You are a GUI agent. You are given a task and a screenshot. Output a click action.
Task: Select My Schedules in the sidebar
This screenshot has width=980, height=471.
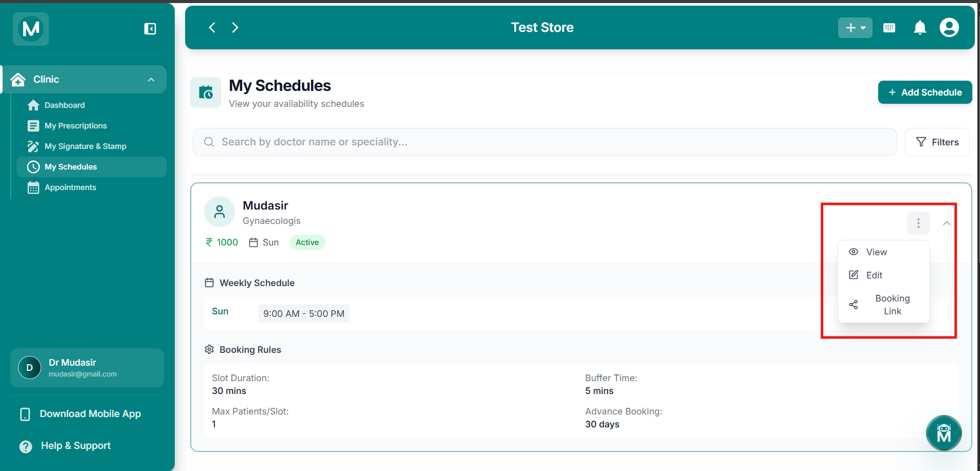point(92,167)
